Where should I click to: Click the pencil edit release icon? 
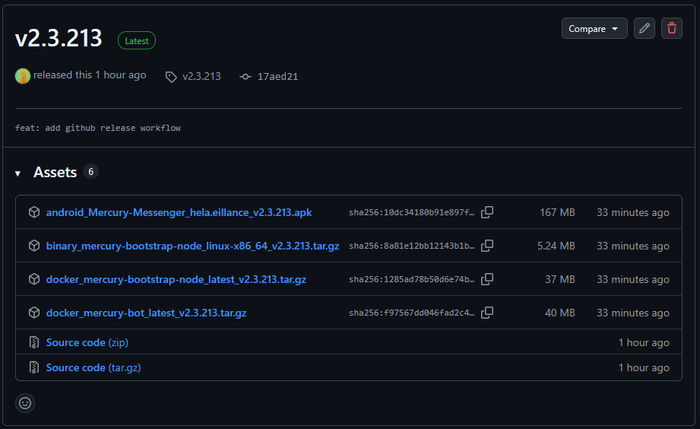644,29
